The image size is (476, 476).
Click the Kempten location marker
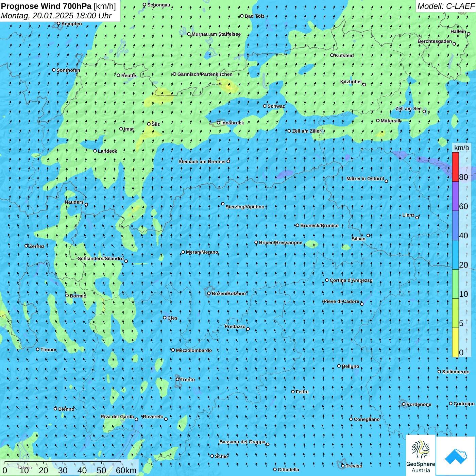[58, 23]
